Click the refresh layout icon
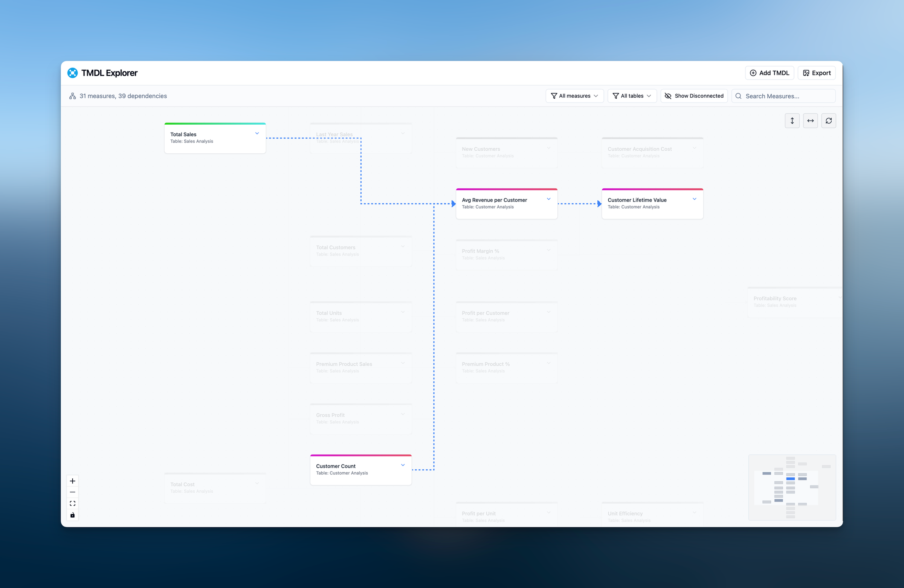The height and width of the screenshot is (588, 904). (828, 121)
